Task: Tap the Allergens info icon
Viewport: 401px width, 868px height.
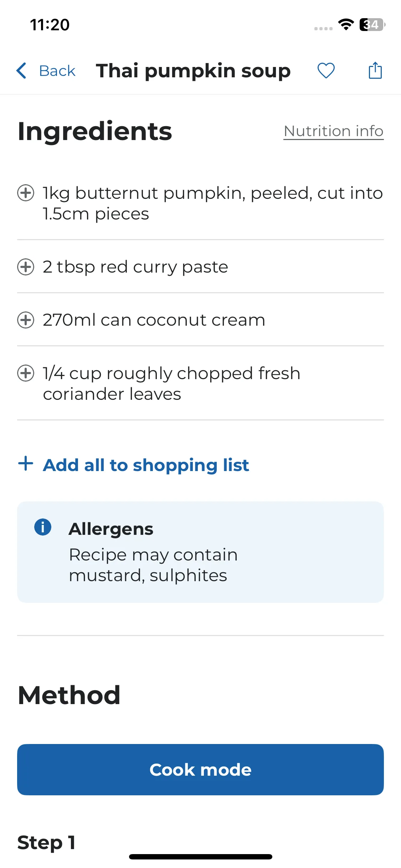Action: tap(43, 527)
